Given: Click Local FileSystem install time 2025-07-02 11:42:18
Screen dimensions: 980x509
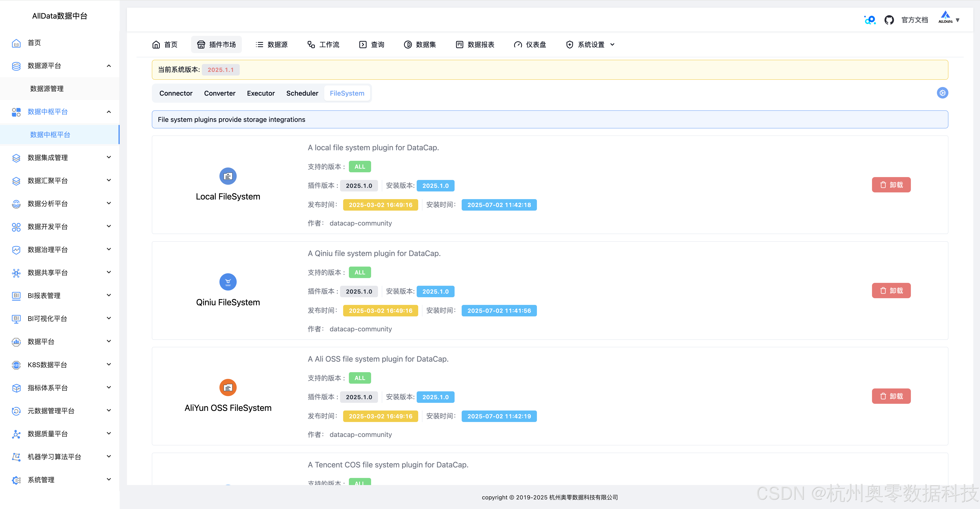Looking at the screenshot, I should pos(499,205).
